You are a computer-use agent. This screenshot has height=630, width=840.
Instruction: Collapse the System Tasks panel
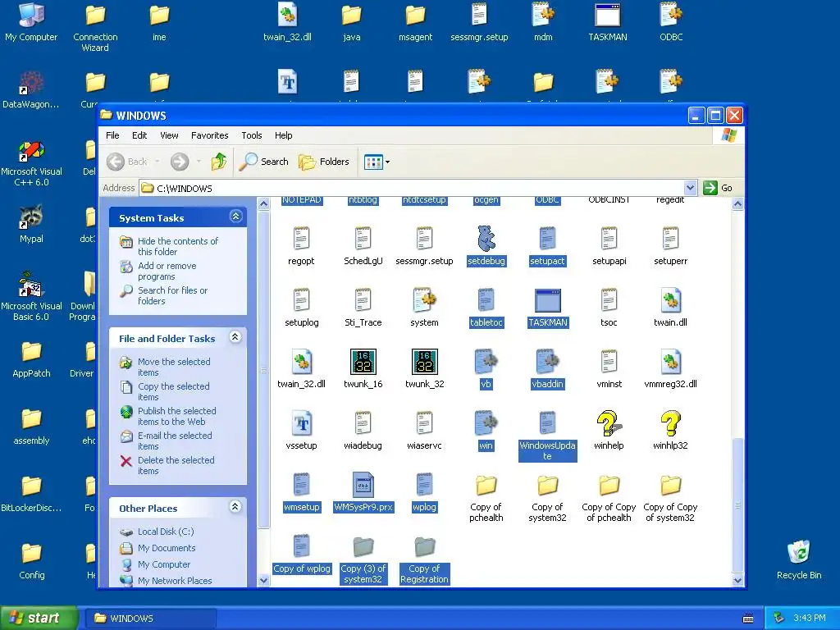(235, 217)
